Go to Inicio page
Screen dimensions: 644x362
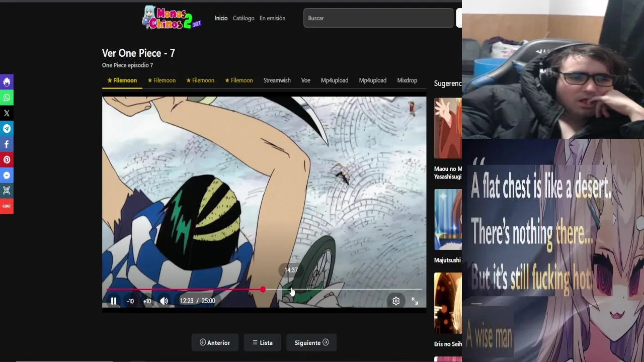point(221,18)
